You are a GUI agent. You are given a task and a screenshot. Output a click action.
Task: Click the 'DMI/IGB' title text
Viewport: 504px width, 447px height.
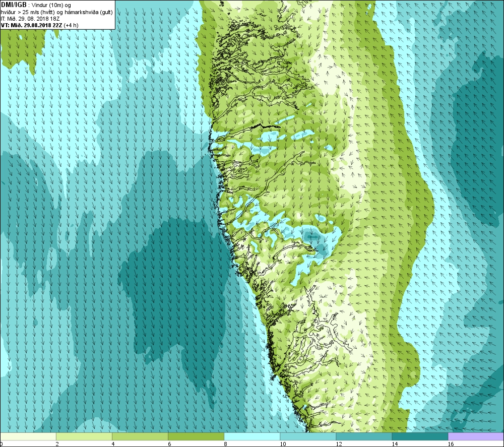(14, 5)
